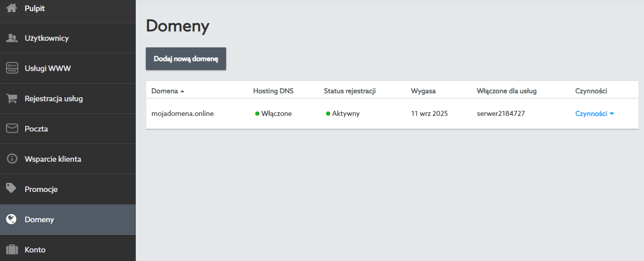The image size is (644, 261).
Task: Click the Wygasa column header
Action: (x=423, y=91)
